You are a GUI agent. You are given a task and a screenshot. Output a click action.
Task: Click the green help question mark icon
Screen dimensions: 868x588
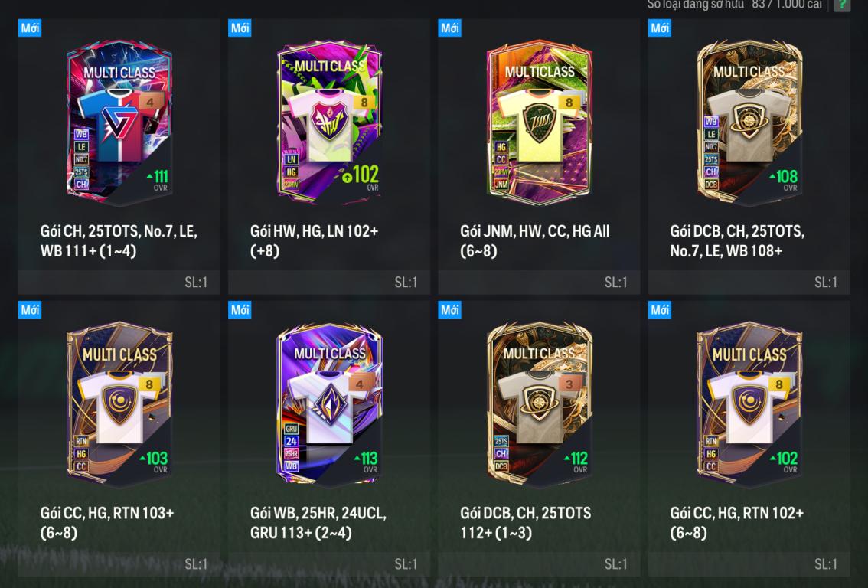coord(842,5)
